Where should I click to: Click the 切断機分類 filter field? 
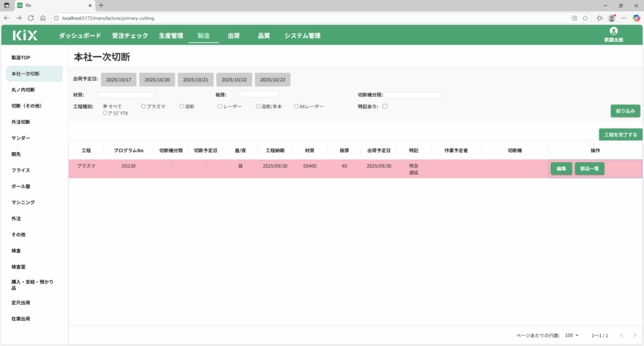coord(413,95)
